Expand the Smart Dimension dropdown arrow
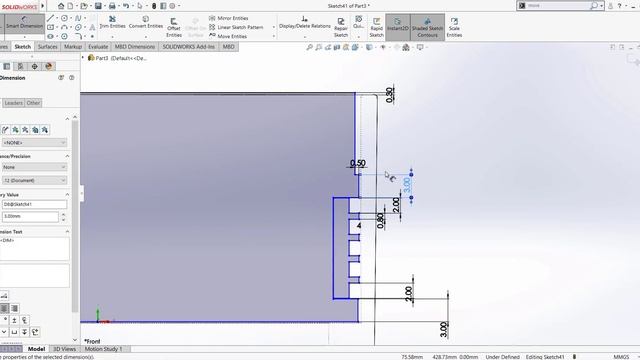Image resolution: width=640 pixels, height=360 pixels. click(x=24, y=37)
